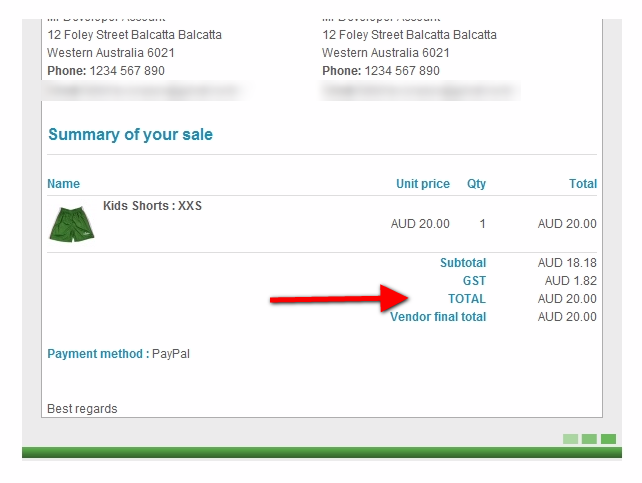Click the dark green footer bar

click(321, 453)
